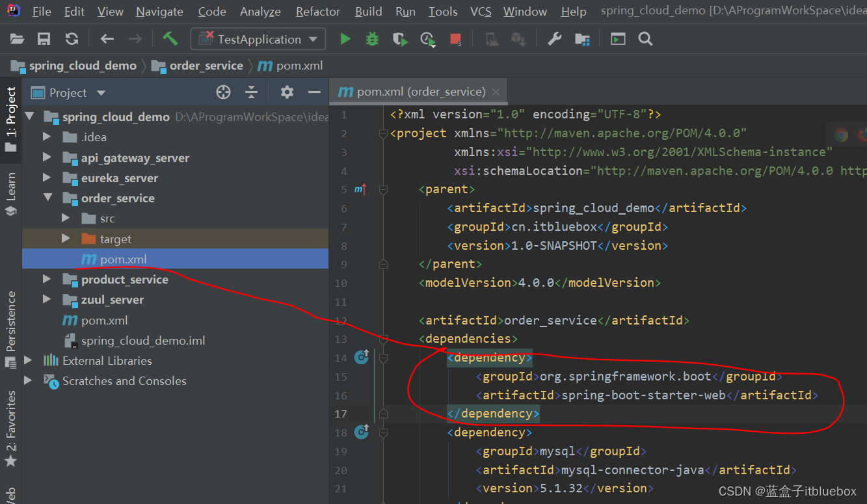Click the green Run button
The height and width of the screenshot is (504, 867).
point(345,39)
